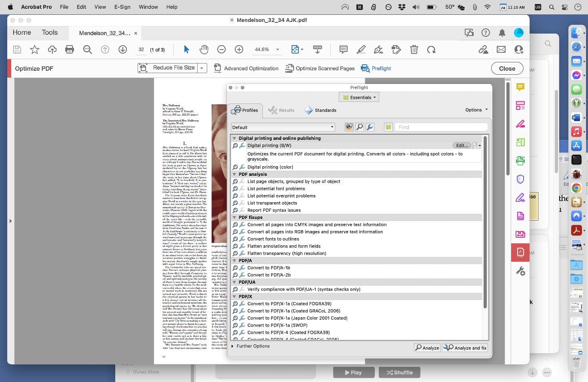Screen dimensions: 588x382
Task: Click the scrolling mode keyboard-arrow icon
Action: coord(318,50)
